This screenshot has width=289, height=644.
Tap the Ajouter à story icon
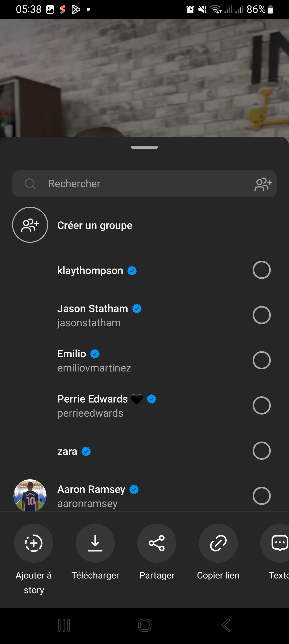tap(34, 543)
